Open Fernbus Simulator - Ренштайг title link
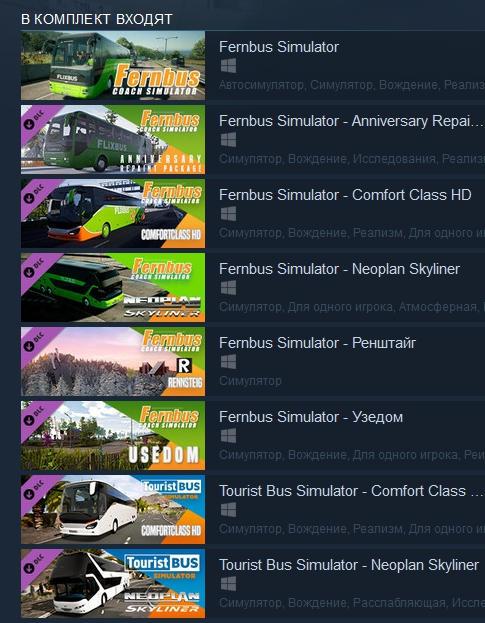The height and width of the screenshot is (623, 485). [x=317, y=343]
